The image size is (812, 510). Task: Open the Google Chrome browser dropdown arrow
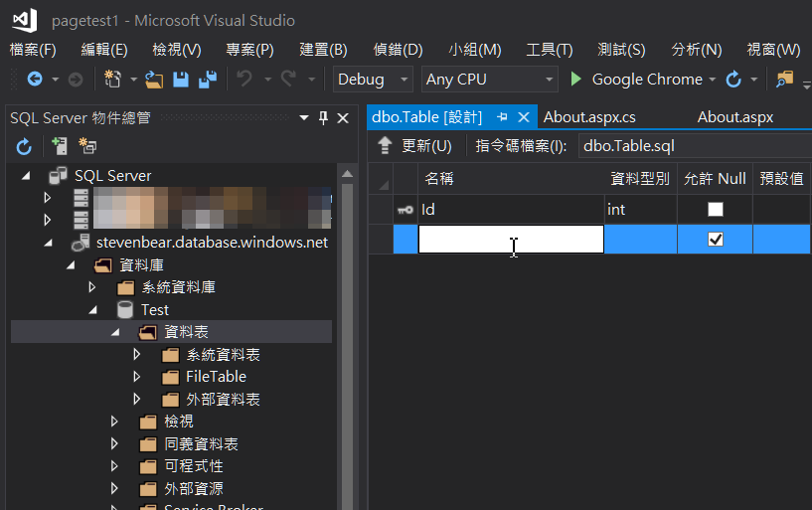(x=712, y=80)
